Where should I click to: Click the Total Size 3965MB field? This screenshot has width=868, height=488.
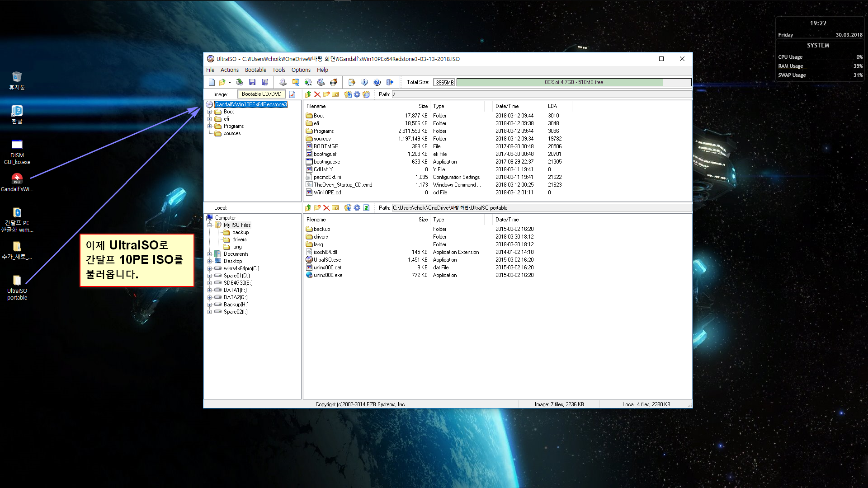[444, 82]
